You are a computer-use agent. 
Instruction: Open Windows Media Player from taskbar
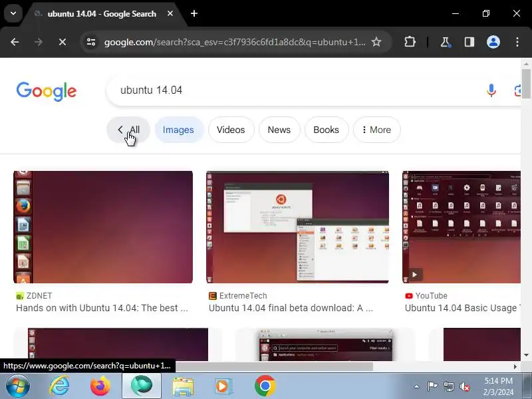[223, 386]
